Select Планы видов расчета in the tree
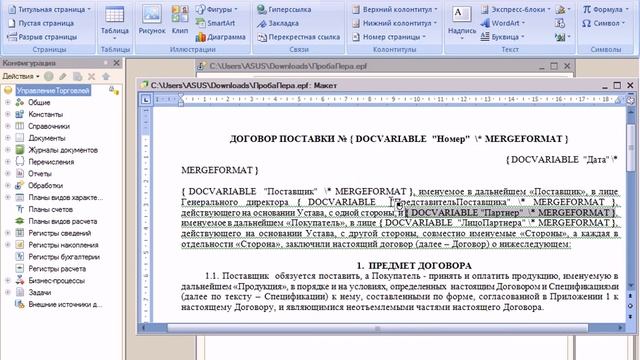 62,221
